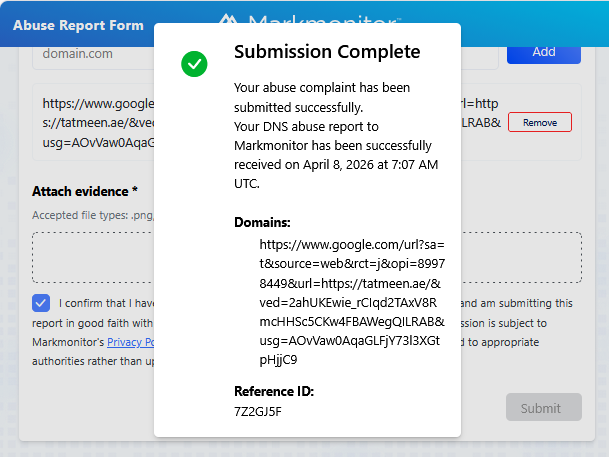Focus the domain.com input field
609x457 pixels.
coord(90,54)
